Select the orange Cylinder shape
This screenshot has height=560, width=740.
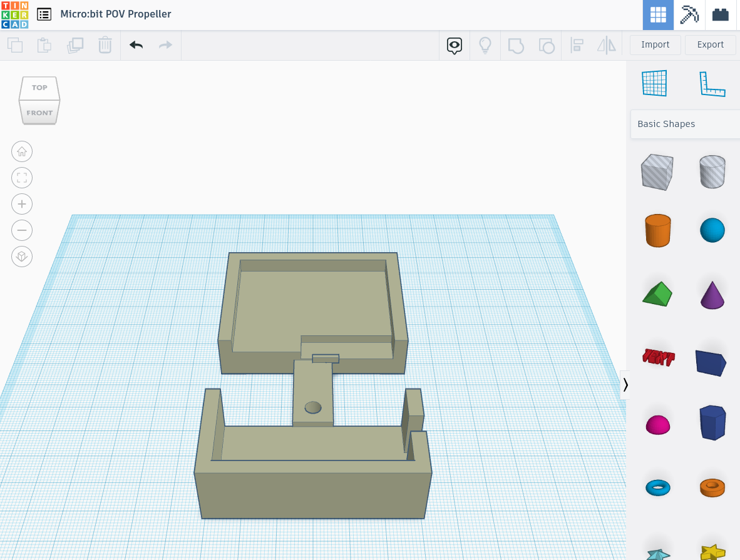click(658, 231)
